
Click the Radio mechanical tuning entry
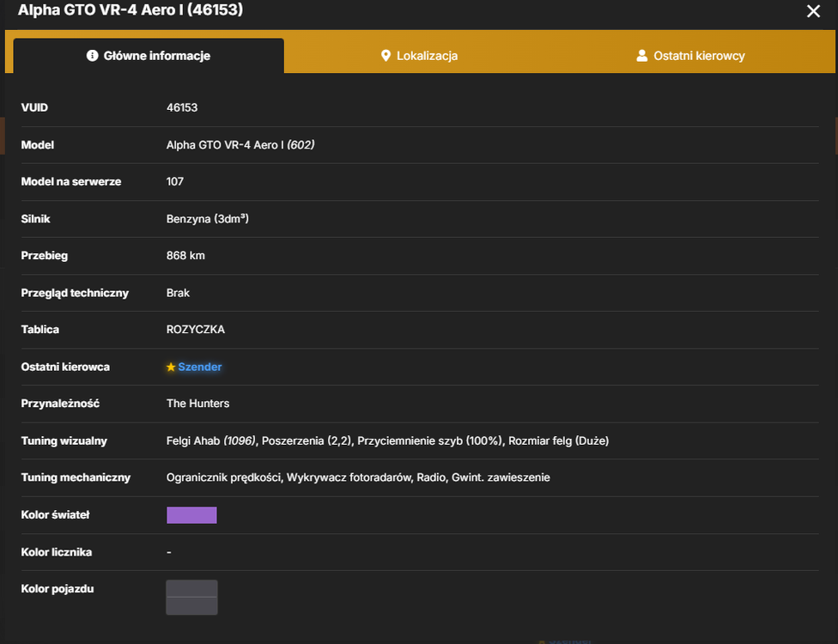coord(431,477)
